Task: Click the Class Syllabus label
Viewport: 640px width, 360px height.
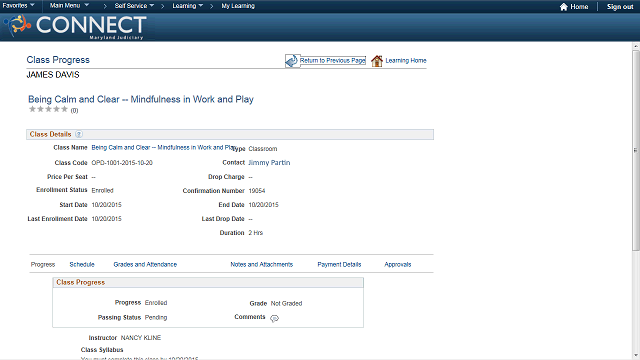Action: pyautogui.click(x=102, y=350)
